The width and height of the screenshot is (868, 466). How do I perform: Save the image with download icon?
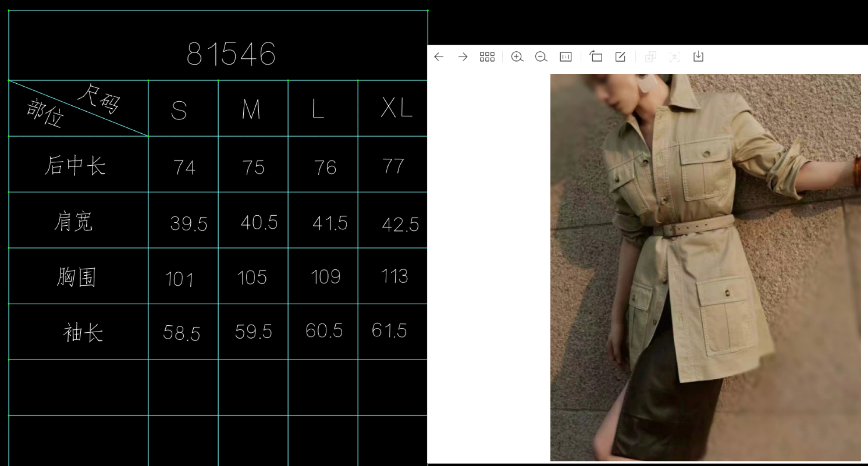coord(698,57)
